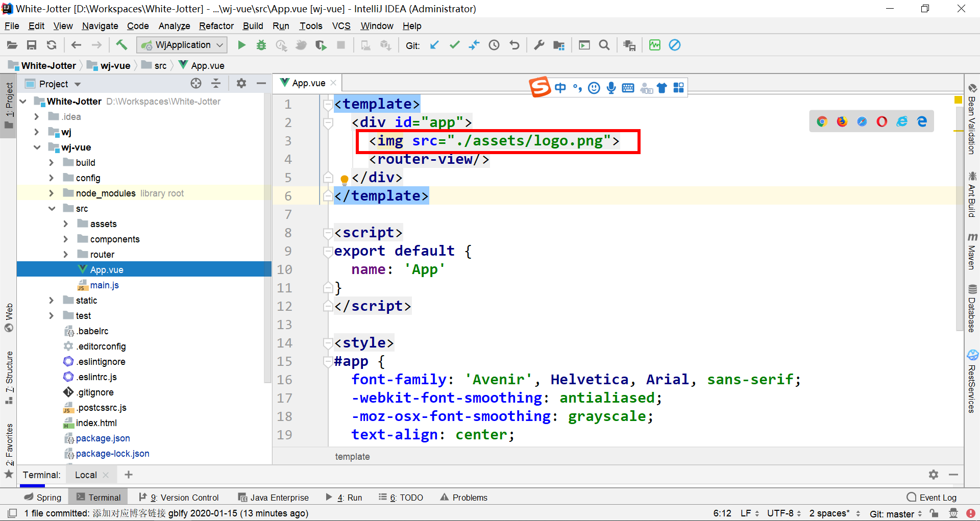The height and width of the screenshot is (521, 980).
Task: Open the WjApplication run configuration dropdown
Action: (182, 45)
